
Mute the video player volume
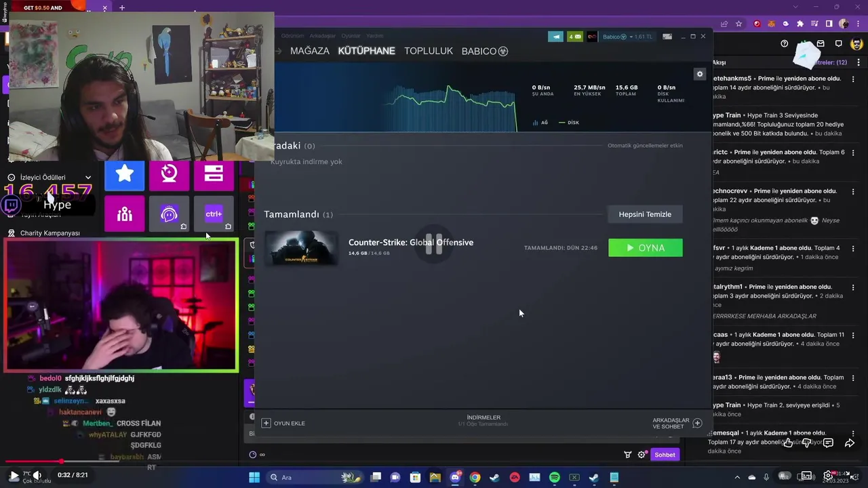point(37,476)
